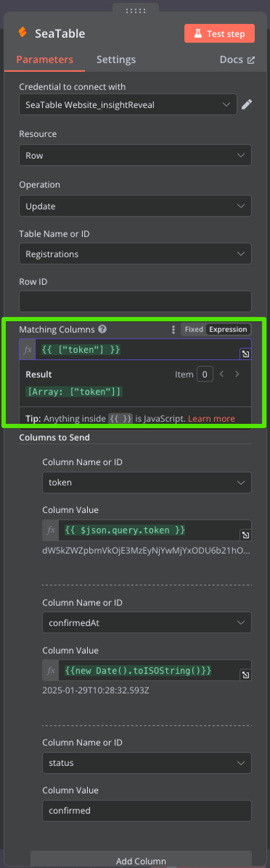Open expression editor for the token column value

246,535
